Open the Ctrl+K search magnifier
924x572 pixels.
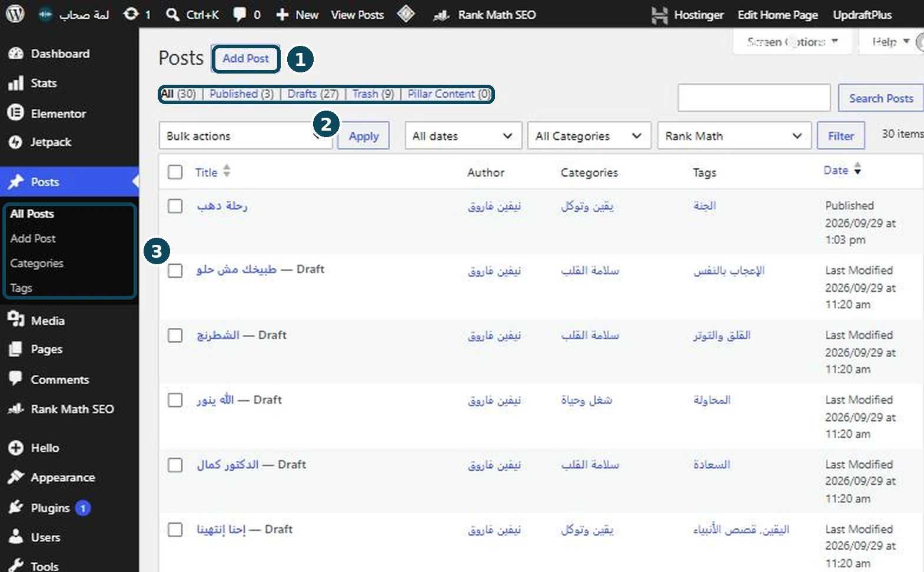tap(172, 14)
